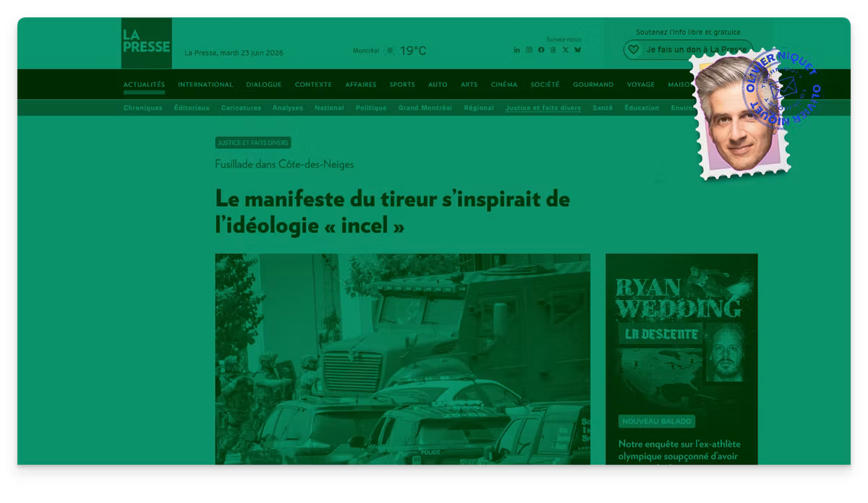868x503 pixels.
Task: Open the Société section
Action: 545,85
